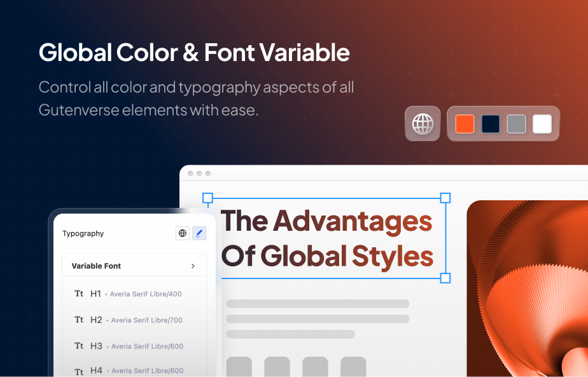The image size is (588, 377).
Task: Select the Tt icon for the H2 style
Action: 78,320
